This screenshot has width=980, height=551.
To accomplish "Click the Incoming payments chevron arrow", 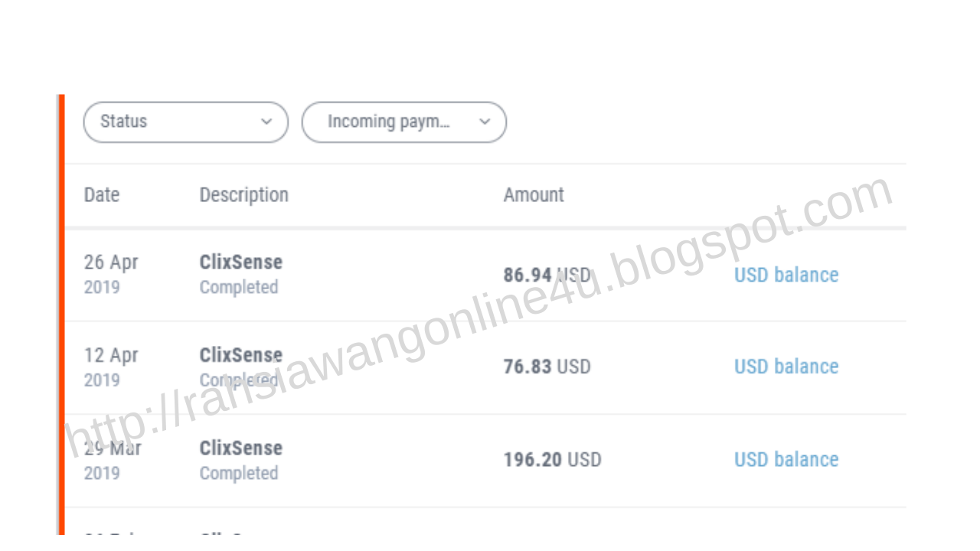I will [485, 122].
